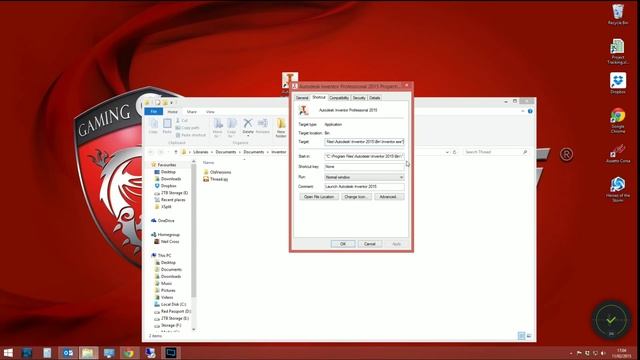Open the Details tab in Properties
The image size is (640, 360).
tap(374, 98)
